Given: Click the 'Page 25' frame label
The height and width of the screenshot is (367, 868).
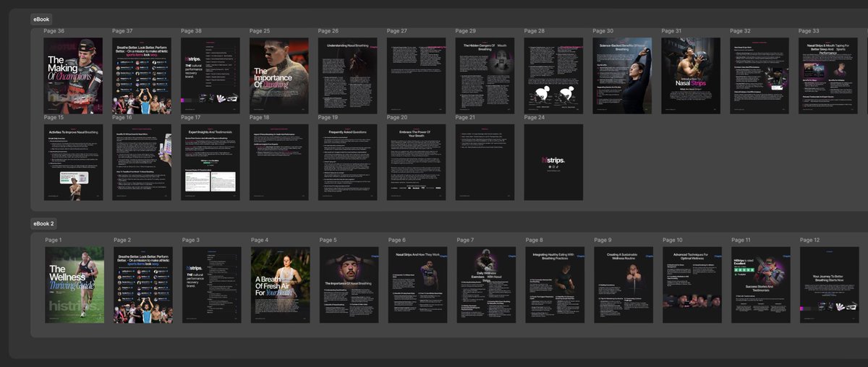Looking at the screenshot, I should click(260, 31).
